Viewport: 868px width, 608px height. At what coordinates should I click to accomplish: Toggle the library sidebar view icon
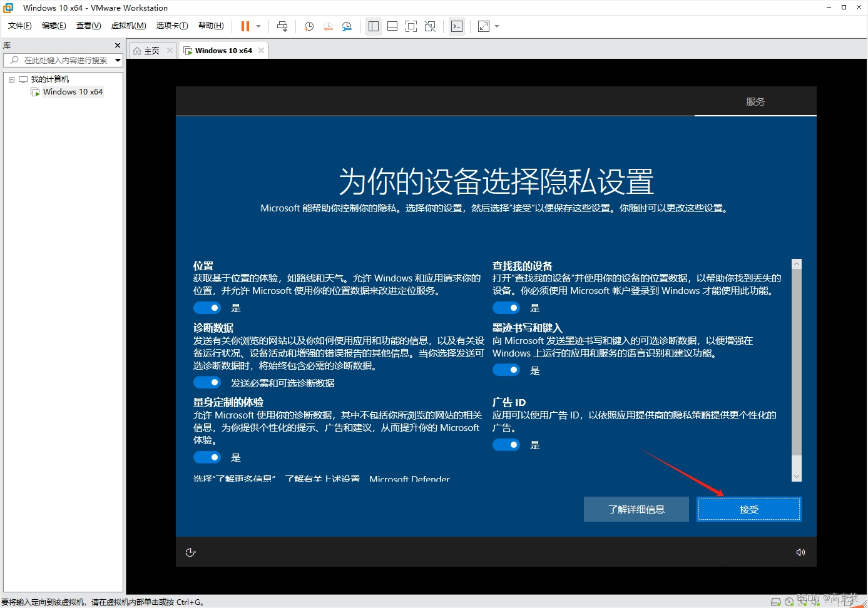374,26
